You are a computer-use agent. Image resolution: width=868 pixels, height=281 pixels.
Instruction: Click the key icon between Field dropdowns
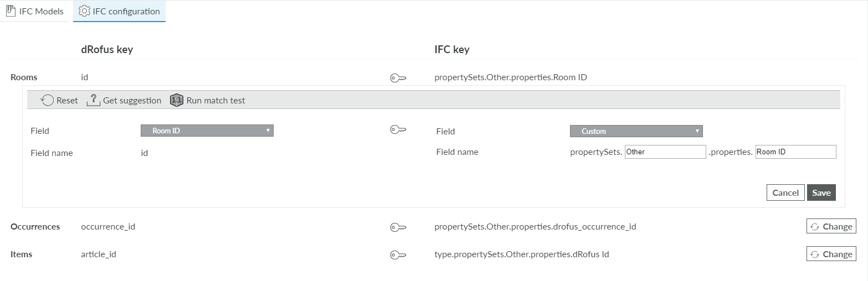pyautogui.click(x=398, y=130)
